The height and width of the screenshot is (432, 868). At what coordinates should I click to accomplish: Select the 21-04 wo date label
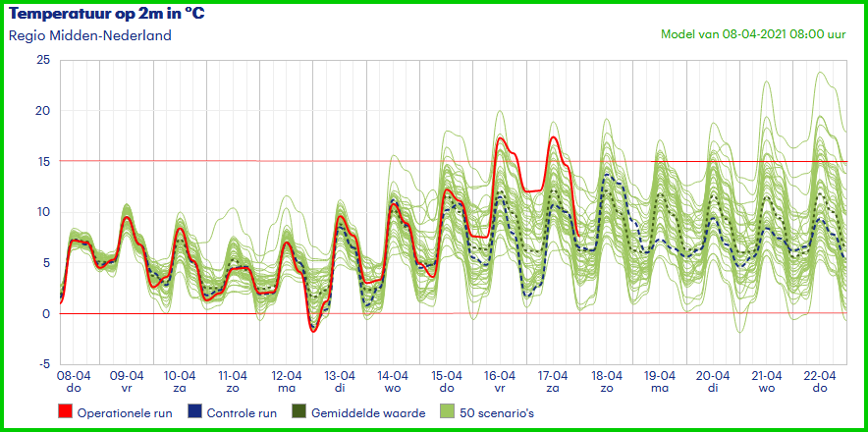(767, 382)
